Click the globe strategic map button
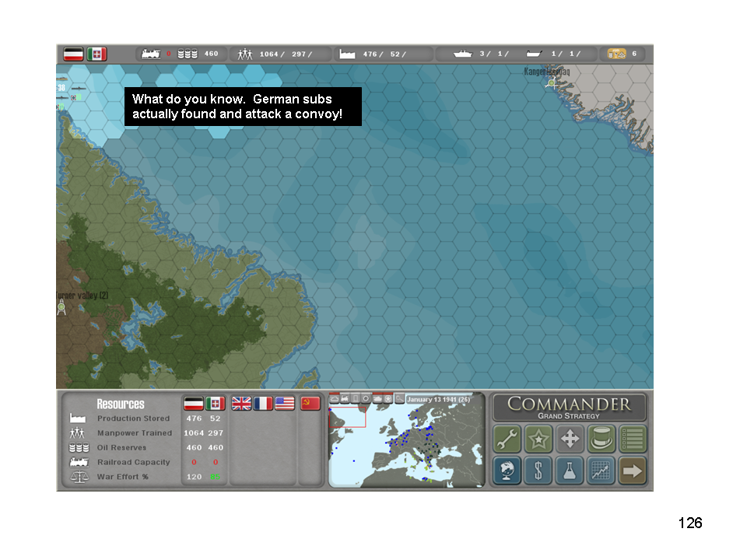The width and height of the screenshot is (747, 560). click(x=507, y=471)
